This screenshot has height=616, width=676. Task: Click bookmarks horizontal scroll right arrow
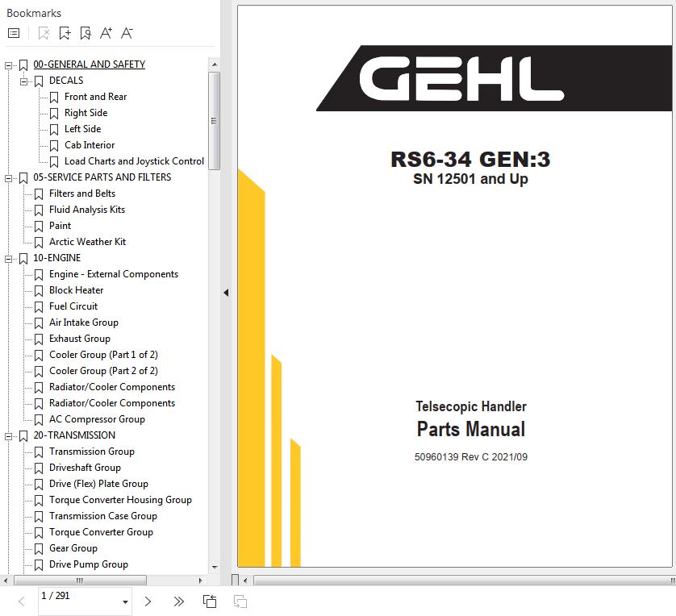coord(201,581)
